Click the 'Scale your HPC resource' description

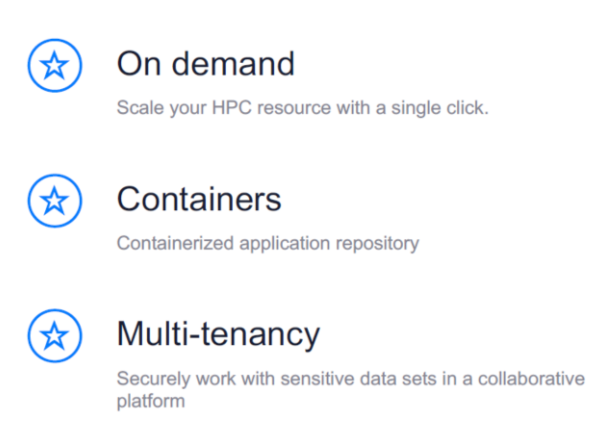(x=302, y=107)
